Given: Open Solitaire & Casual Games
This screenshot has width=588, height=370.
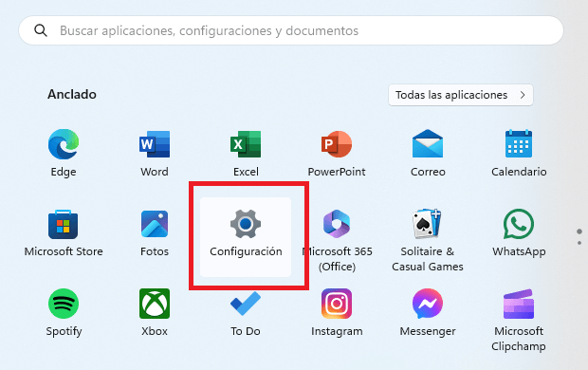Looking at the screenshot, I should click(428, 224).
